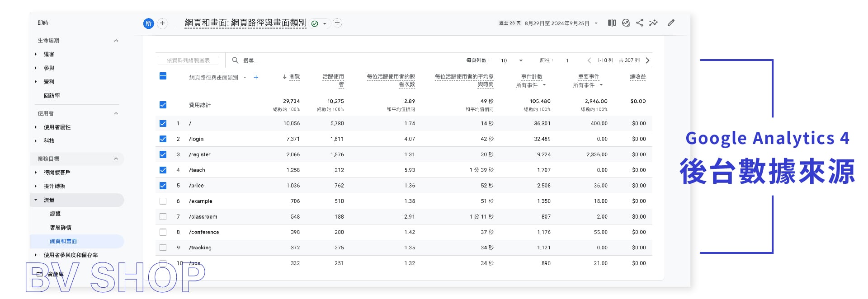Screen dimensions: 868x299
Task: Check the checkbox for the /example row
Action: [163, 201]
